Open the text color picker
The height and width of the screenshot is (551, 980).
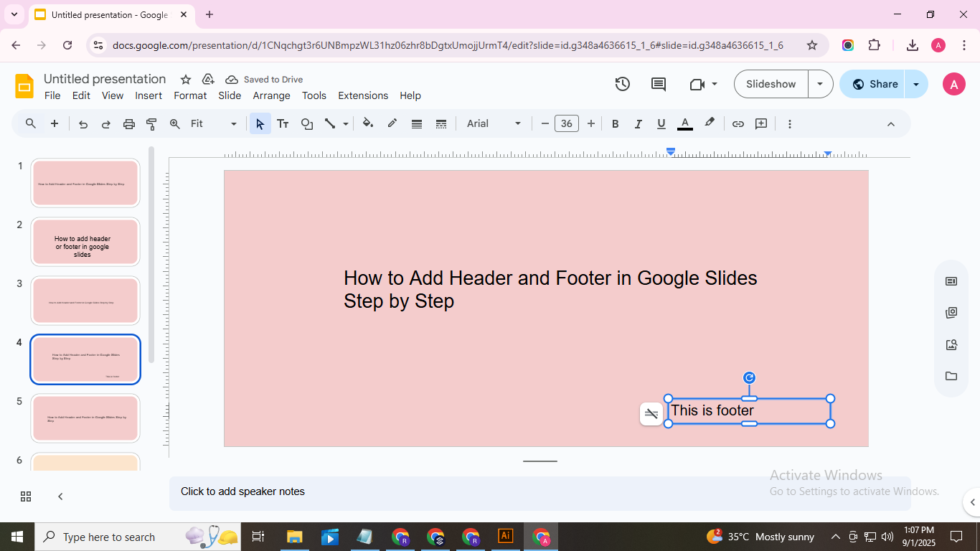[685, 124]
